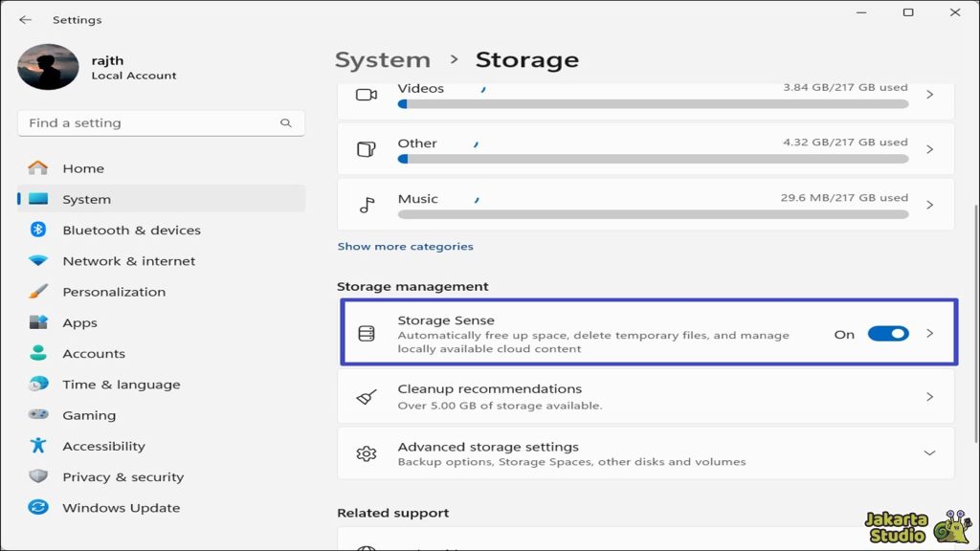Go to Time & language settings
980x551 pixels.
[x=121, y=385]
